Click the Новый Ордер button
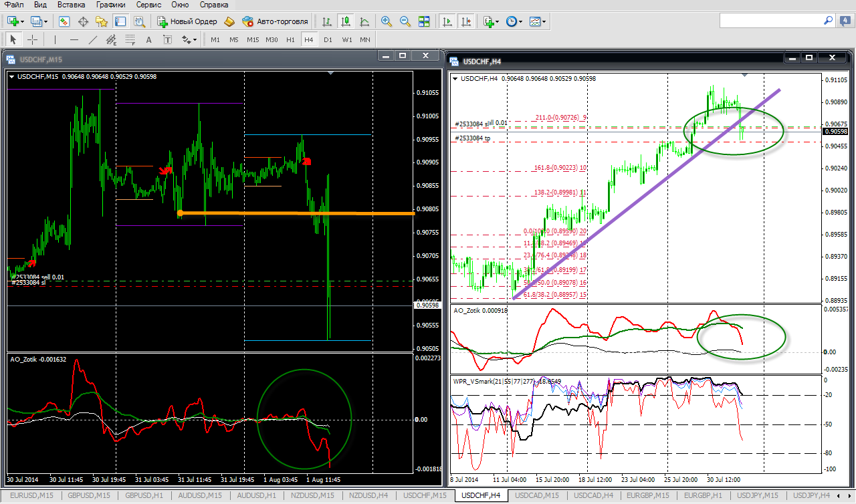 point(187,21)
